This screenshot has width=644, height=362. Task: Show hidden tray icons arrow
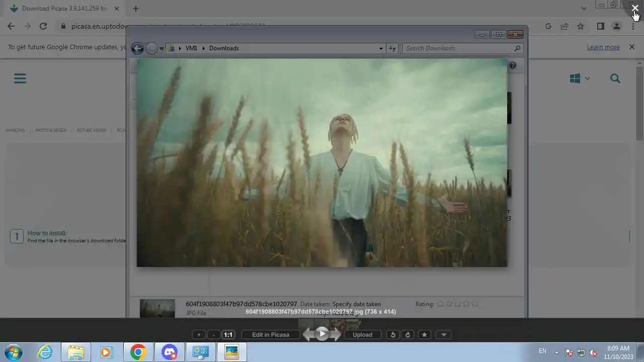click(556, 352)
